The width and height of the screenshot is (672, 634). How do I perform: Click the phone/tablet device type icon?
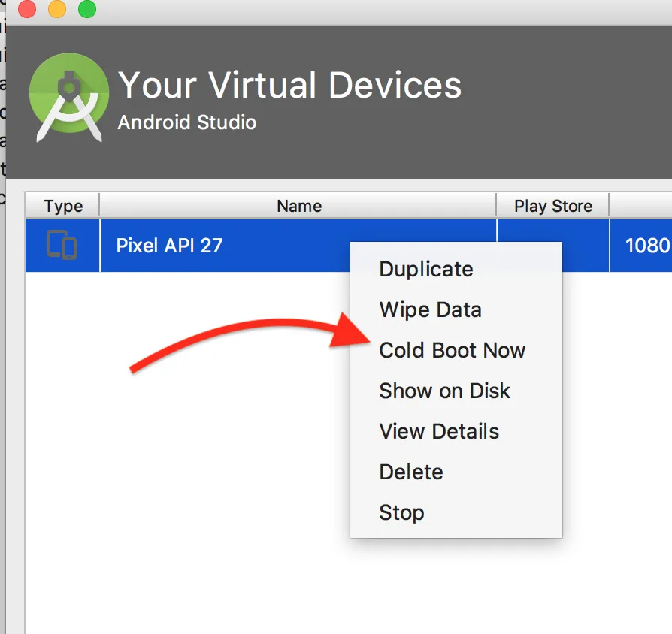(62, 245)
